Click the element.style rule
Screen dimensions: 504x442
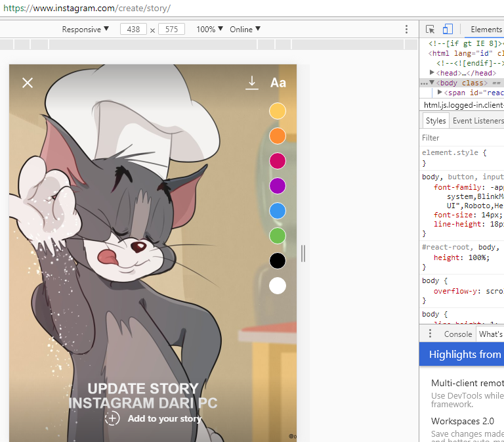click(454, 152)
